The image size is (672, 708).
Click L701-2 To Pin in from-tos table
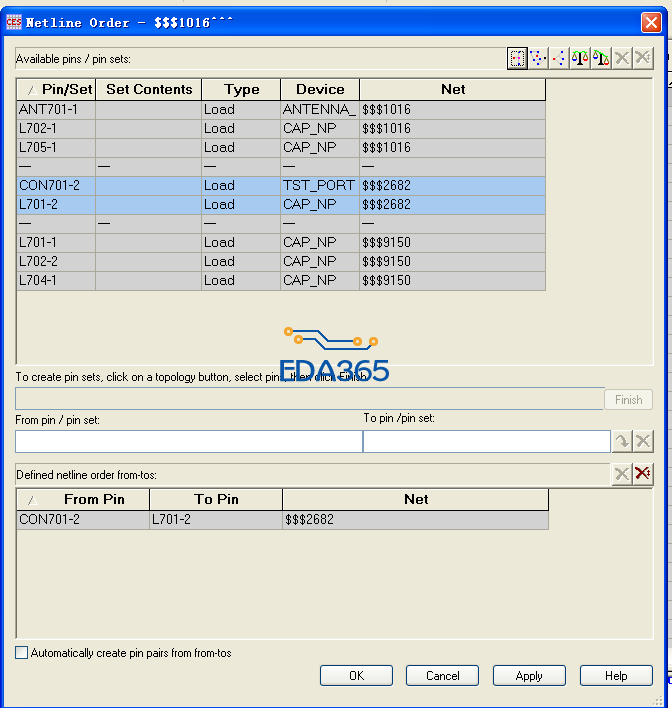pos(216,520)
